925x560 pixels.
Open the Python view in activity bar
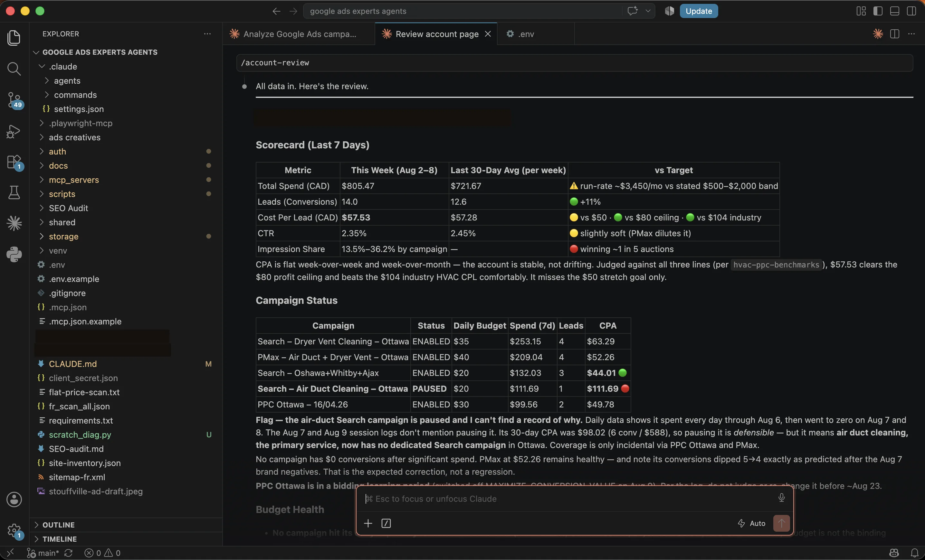[x=14, y=254]
